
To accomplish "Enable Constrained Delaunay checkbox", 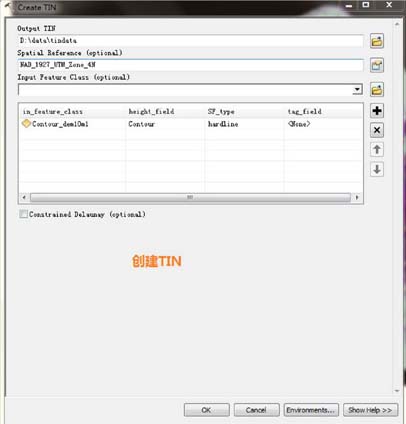I will click(23, 214).
